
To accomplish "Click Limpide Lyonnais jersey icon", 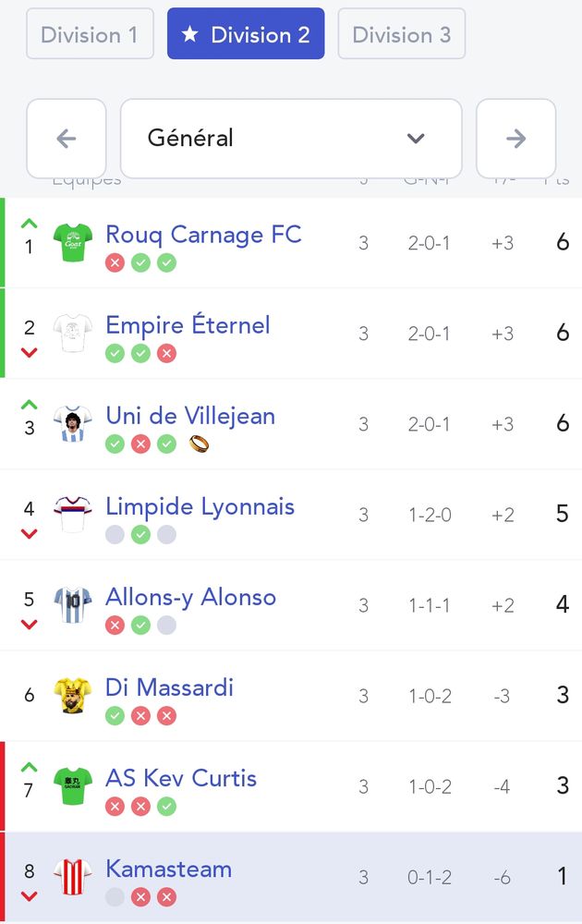I will (x=72, y=515).
